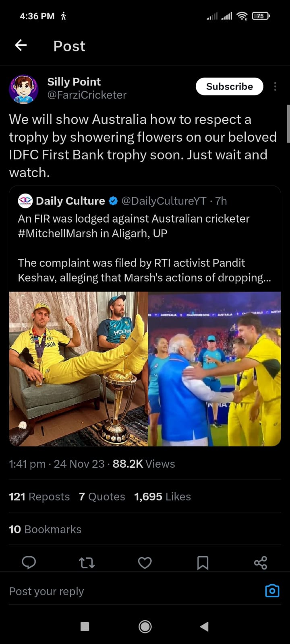This screenshot has height=644, width=290.
Task: Like the post with the heart icon
Action: coord(145,563)
